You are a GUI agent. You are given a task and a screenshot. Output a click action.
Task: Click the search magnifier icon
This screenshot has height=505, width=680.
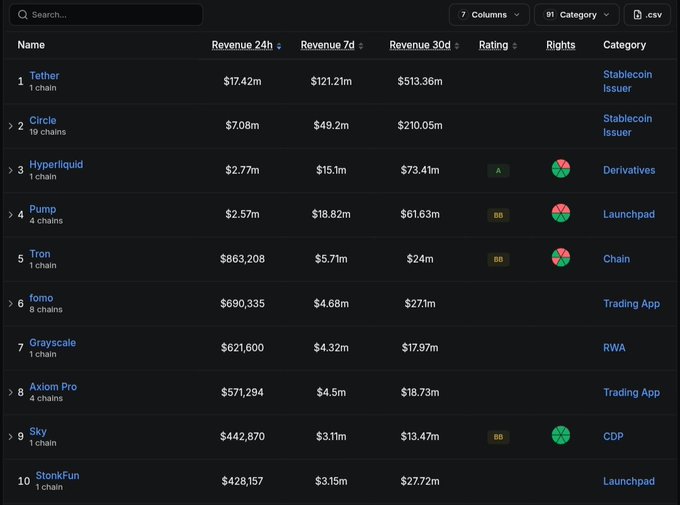pyautogui.click(x=23, y=15)
